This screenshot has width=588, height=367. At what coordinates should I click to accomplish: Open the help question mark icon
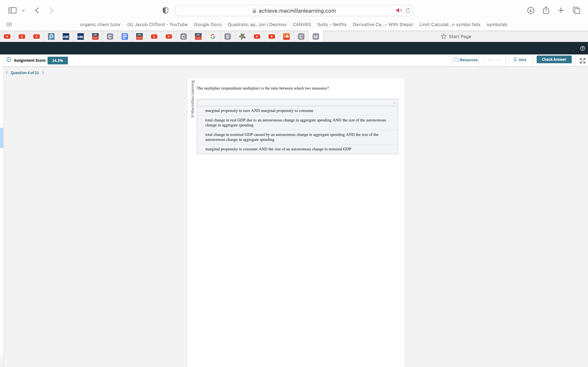coord(582,48)
